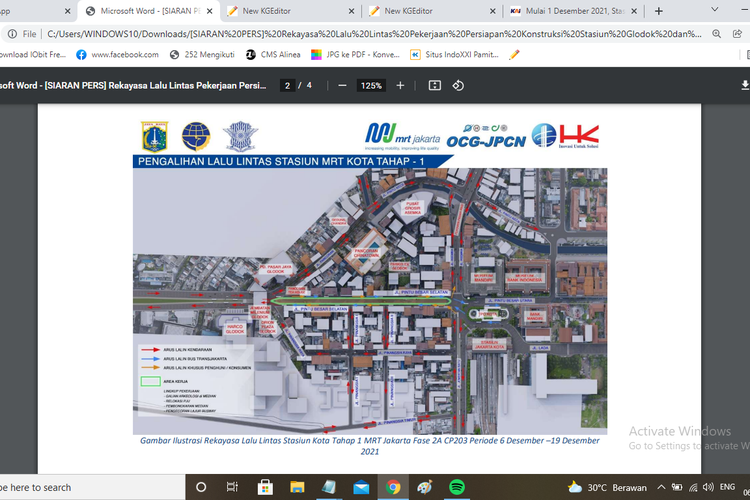Screen dimensions: 750x500
Task: Zoom in the PDF with plus button
Action: point(400,86)
